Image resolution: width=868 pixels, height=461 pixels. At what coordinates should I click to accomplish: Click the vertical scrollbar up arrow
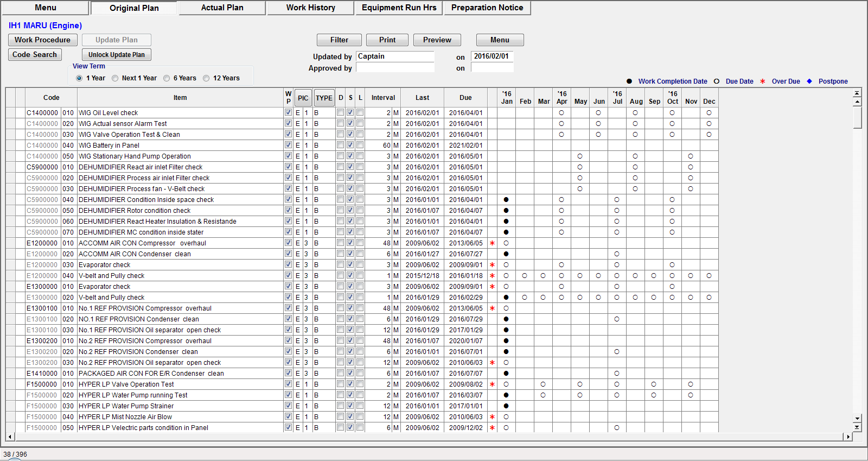(x=857, y=102)
